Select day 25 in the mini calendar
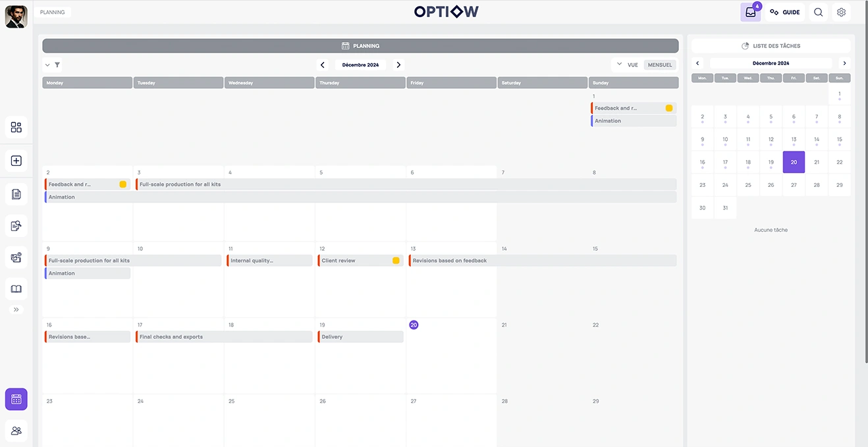The width and height of the screenshot is (868, 447). coord(748,185)
